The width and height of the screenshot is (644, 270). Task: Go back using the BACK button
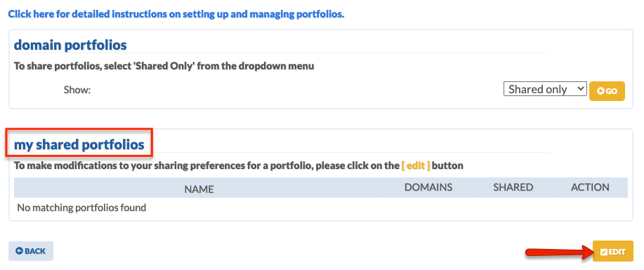coord(31,251)
